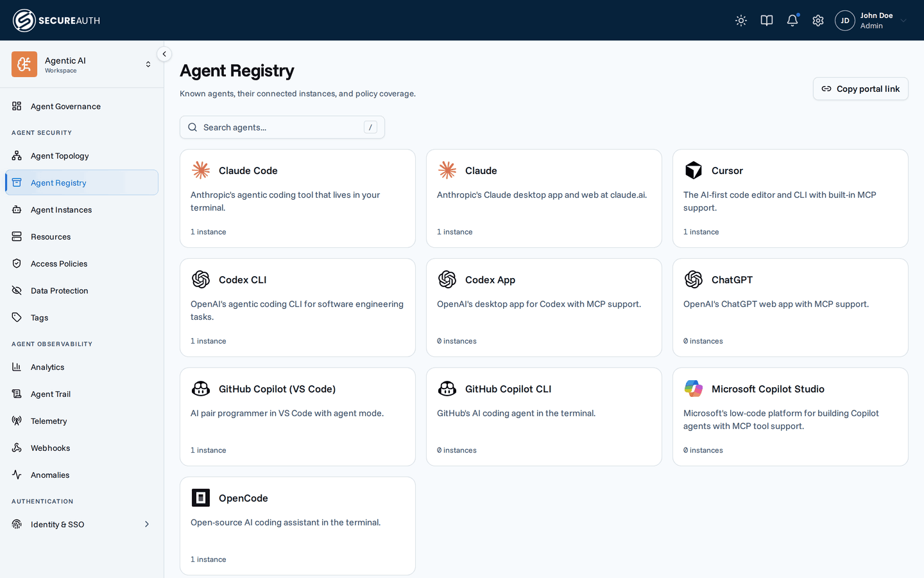Click Microsoft Copilot Studio logo

click(694, 389)
